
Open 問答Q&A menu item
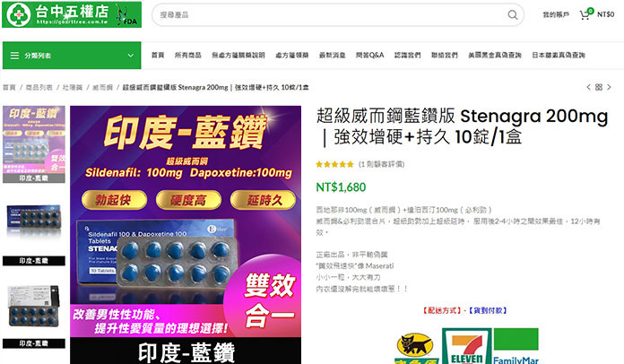(369, 56)
